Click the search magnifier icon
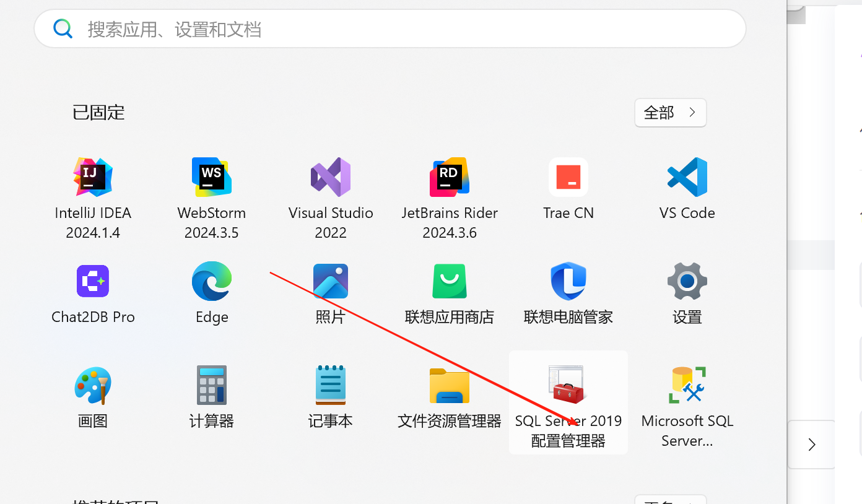The image size is (862, 504). [x=63, y=28]
